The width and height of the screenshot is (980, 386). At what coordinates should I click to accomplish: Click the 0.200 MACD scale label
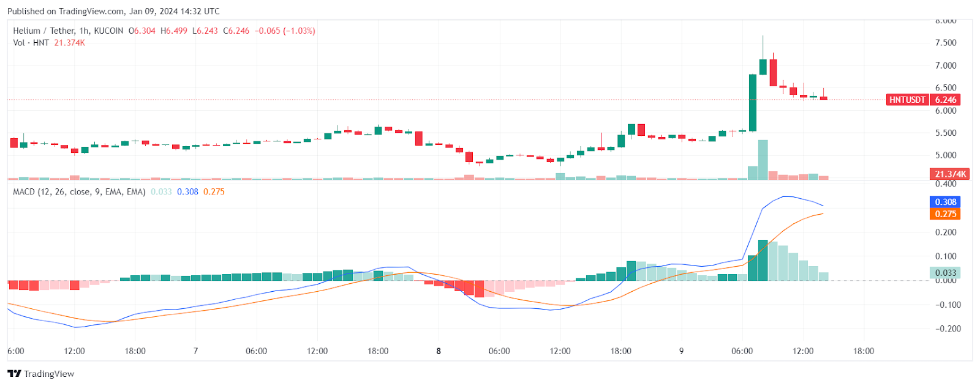pyautogui.click(x=946, y=232)
